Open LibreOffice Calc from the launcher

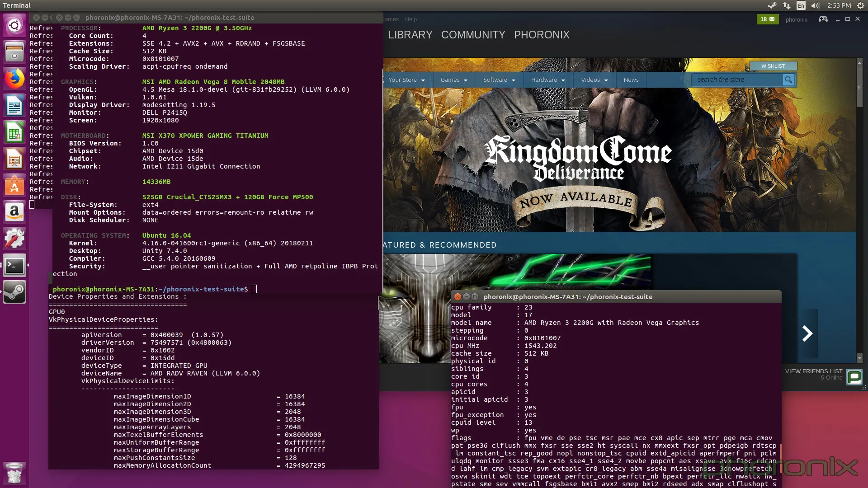coord(14,132)
